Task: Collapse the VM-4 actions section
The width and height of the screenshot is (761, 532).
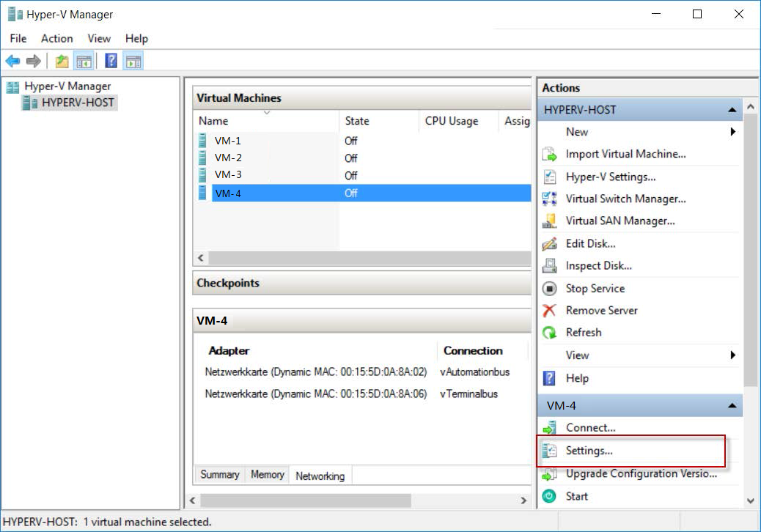Action: coord(732,405)
